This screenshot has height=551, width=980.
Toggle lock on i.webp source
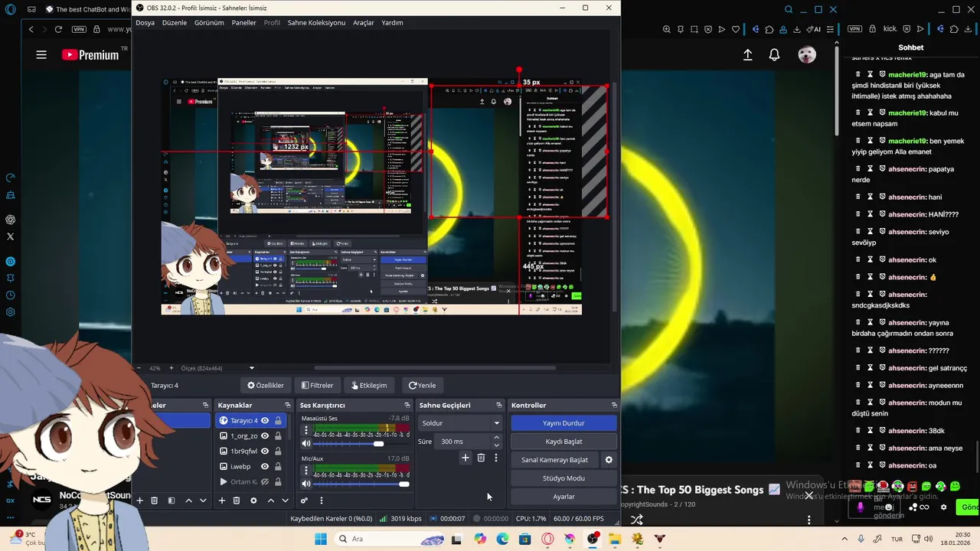[x=278, y=467]
